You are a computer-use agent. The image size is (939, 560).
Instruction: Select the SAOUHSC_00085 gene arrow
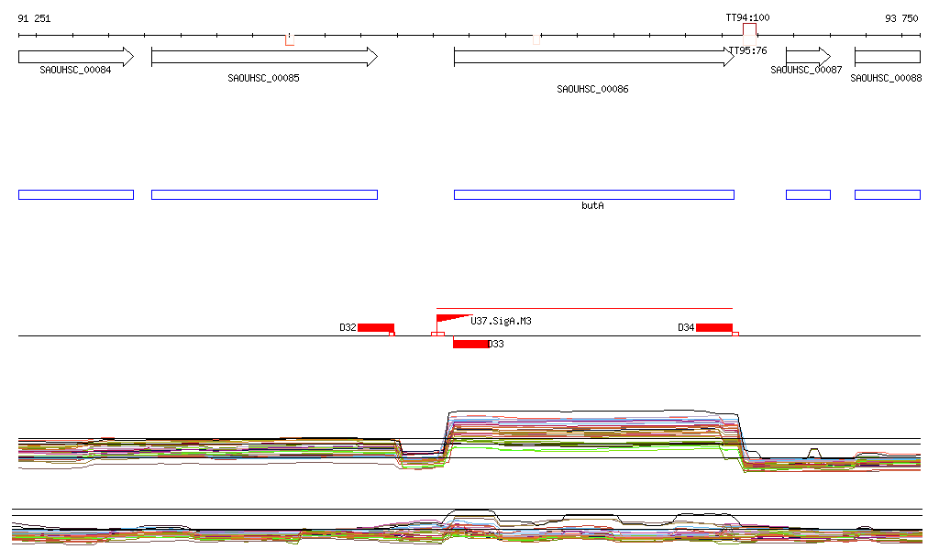(x=264, y=57)
